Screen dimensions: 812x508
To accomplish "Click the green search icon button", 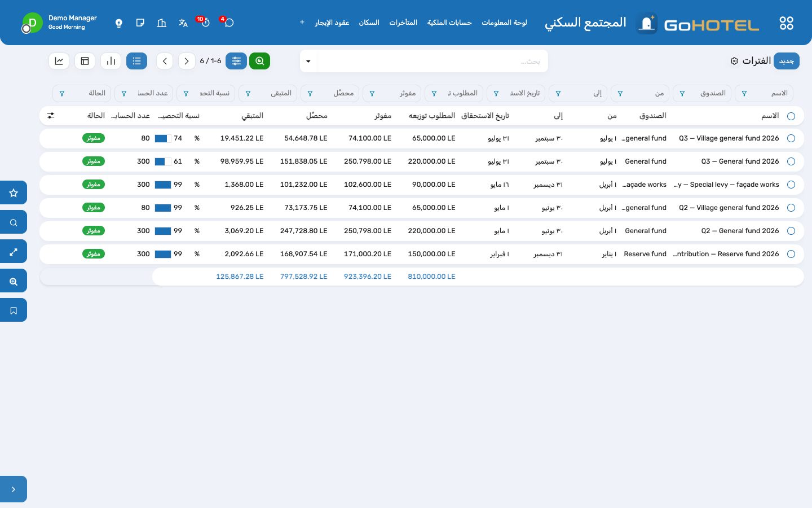I will 259,61.
